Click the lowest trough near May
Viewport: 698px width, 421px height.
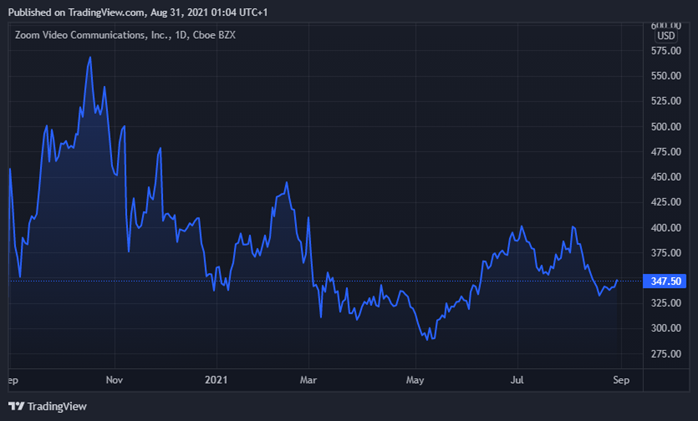click(x=431, y=340)
